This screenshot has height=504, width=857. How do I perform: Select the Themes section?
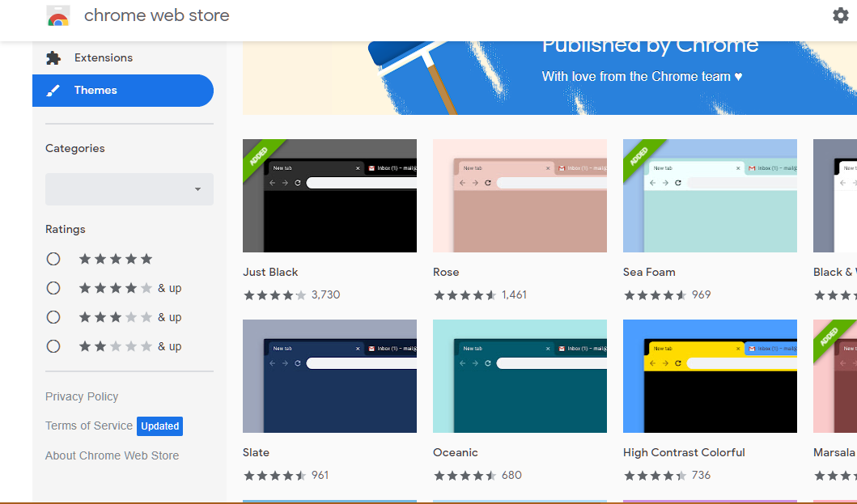coord(123,90)
